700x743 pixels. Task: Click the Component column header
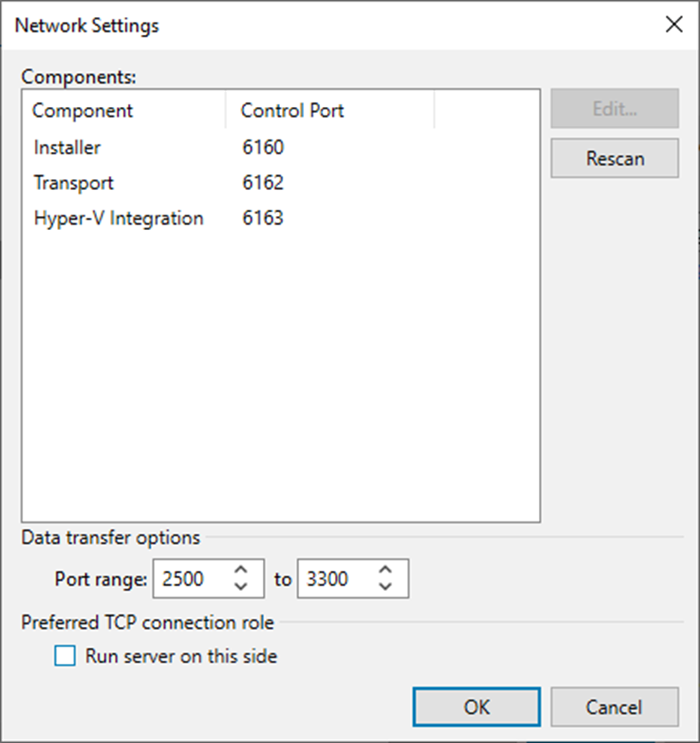coord(81,110)
